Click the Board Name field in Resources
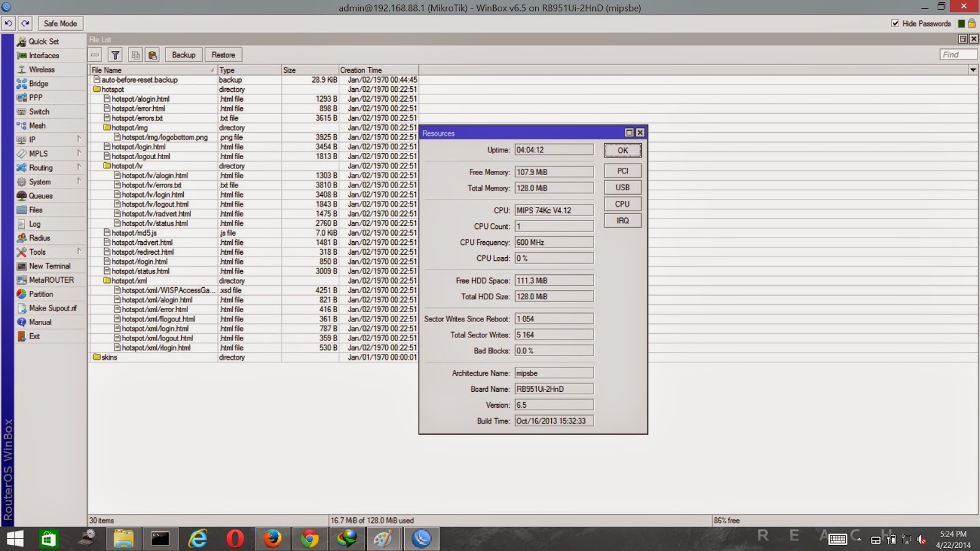Viewport: 980px width, 551px height. (x=554, y=389)
